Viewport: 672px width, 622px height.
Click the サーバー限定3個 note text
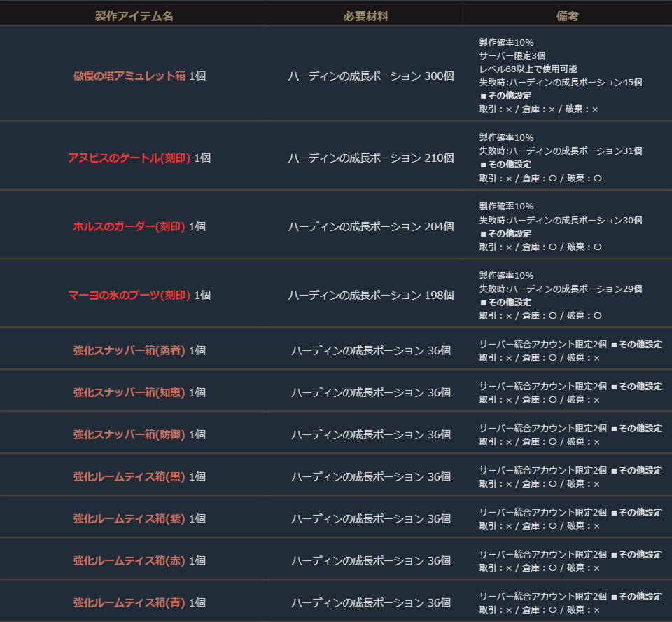click(x=512, y=55)
